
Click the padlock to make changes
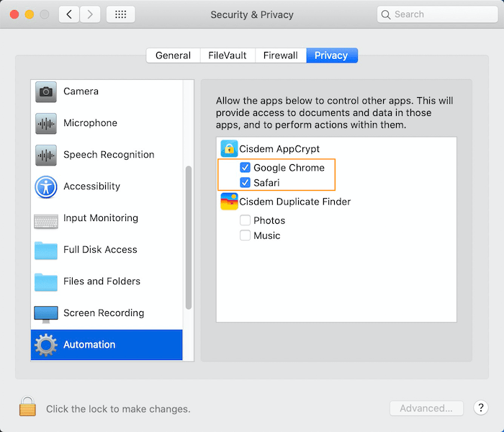pyautogui.click(x=27, y=406)
